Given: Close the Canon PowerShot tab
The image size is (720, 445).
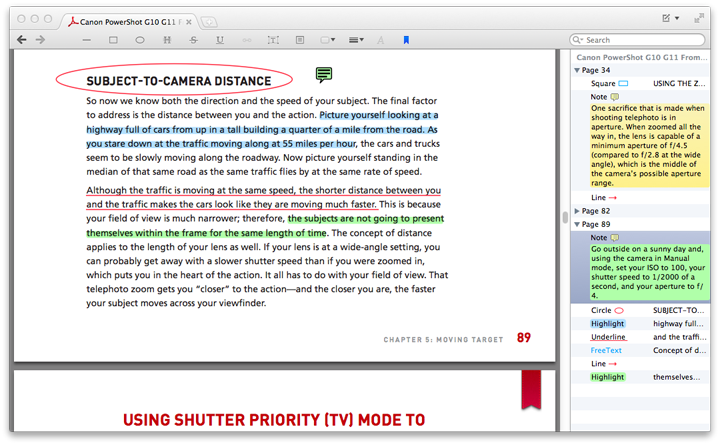Looking at the screenshot, I should coord(189,22).
